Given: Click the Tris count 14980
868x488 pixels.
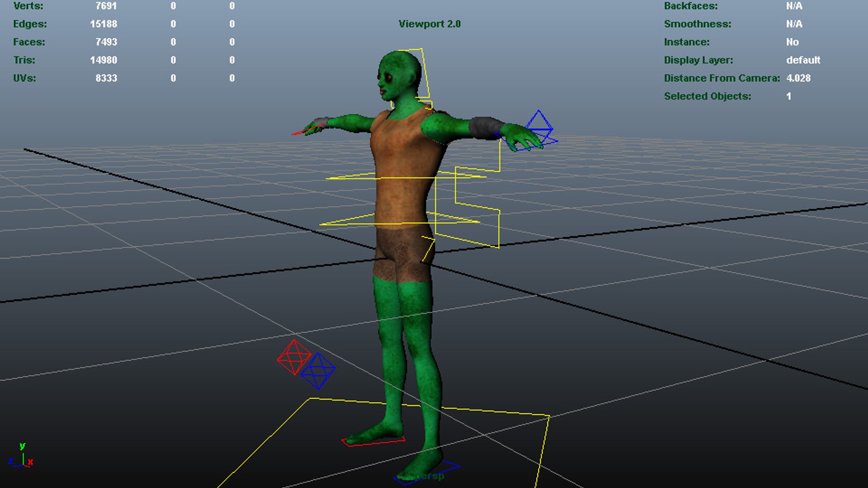Looking at the screenshot, I should click(104, 60).
